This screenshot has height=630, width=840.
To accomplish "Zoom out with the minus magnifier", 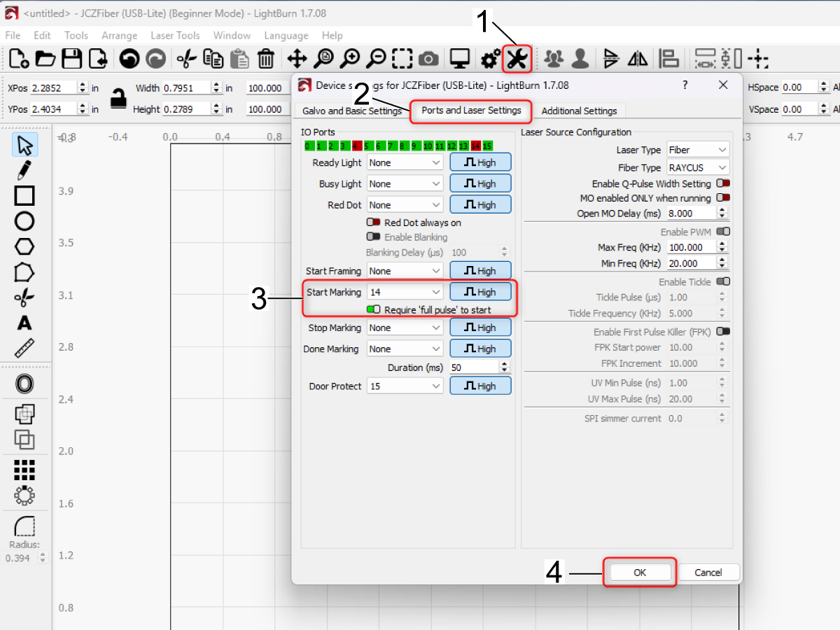I will 377,59.
